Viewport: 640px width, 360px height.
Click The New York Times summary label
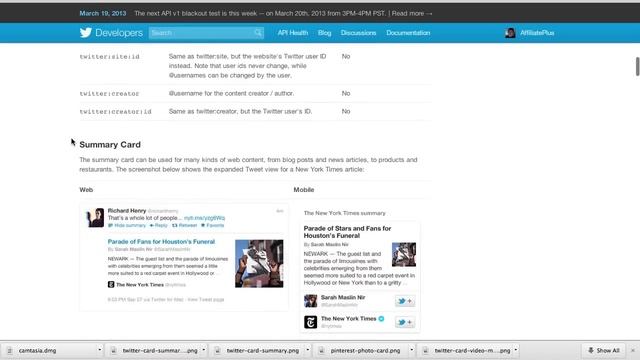click(344, 213)
